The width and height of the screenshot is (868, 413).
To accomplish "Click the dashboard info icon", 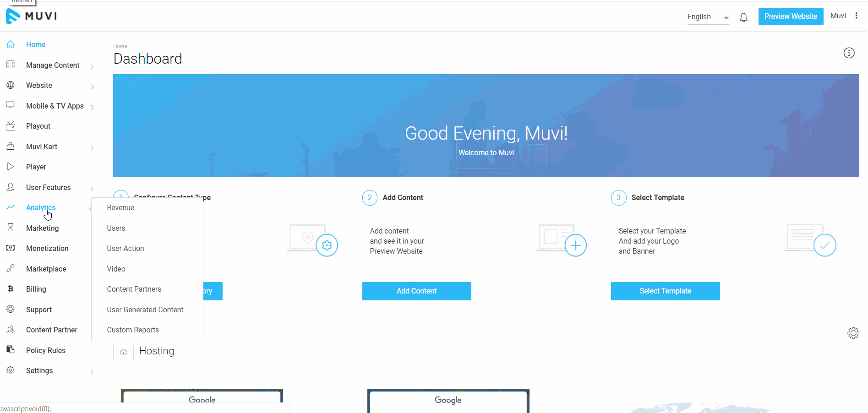I will click(x=849, y=53).
